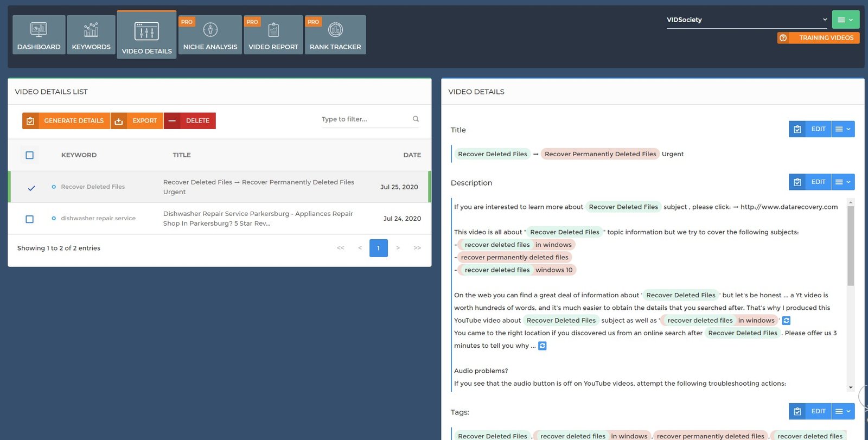Click the refresh icon after 'tell you why'
Viewport: 868px width, 440px height.
pos(542,346)
